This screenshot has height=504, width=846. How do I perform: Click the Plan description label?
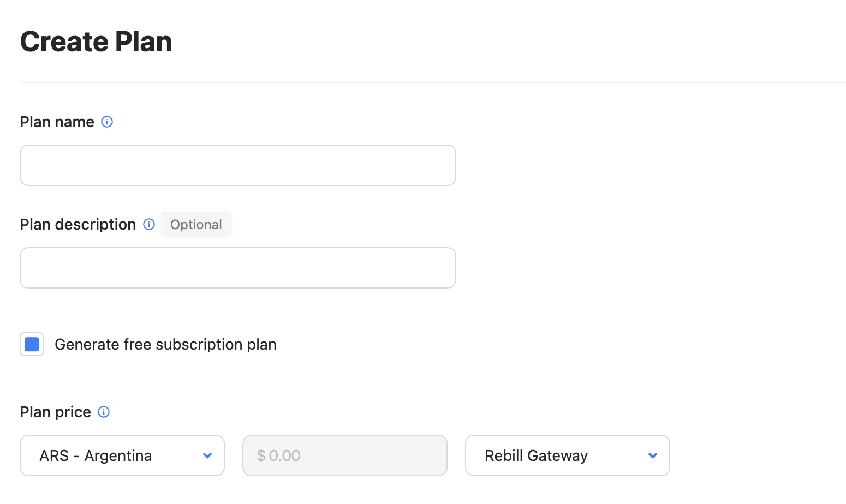tap(78, 224)
